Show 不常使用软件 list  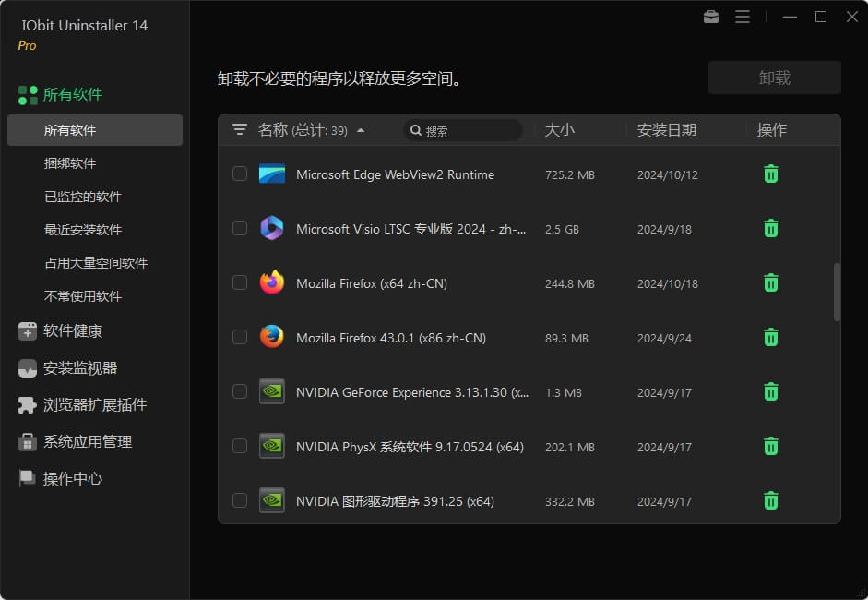83,296
